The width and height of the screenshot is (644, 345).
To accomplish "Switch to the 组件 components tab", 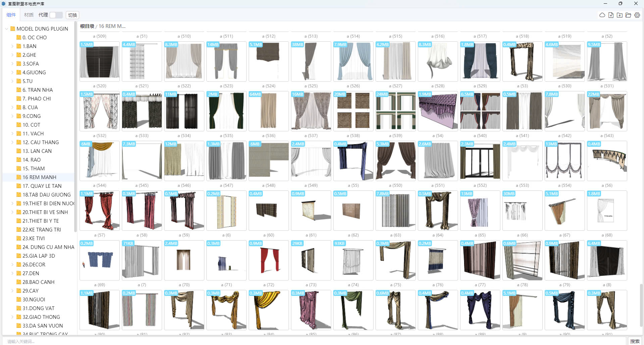I will coord(11,15).
